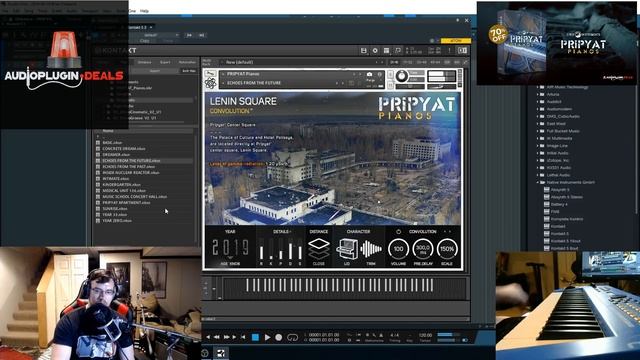Open the Kontakt workspace view icon
Viewport: 640px width, 360px height.
tap(387, 51)
